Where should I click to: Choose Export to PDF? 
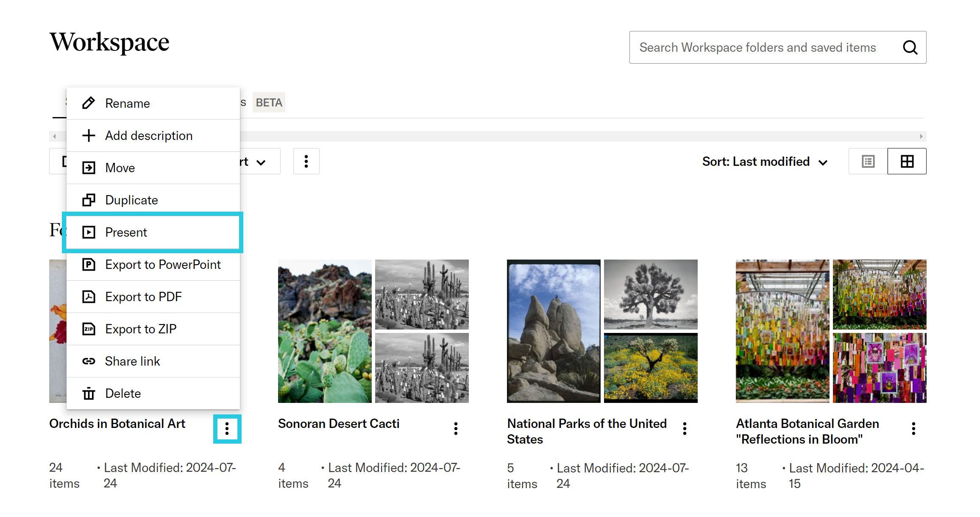(x=153, y=296)
